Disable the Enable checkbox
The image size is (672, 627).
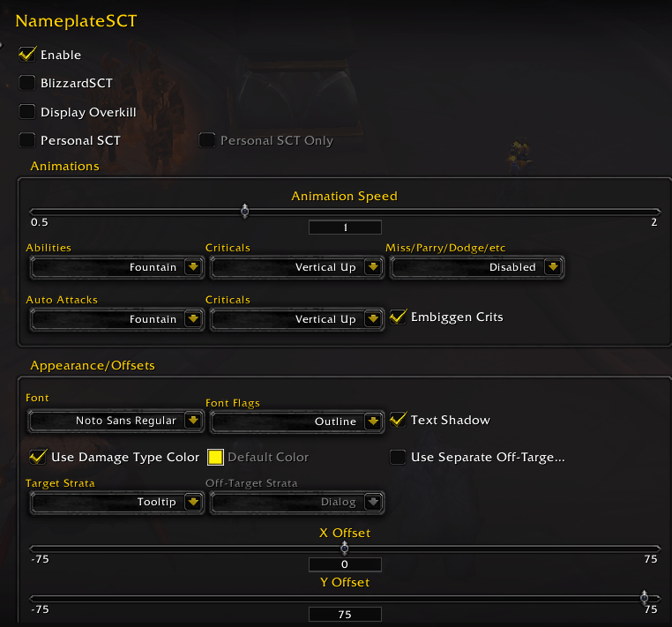coord(27,55)
